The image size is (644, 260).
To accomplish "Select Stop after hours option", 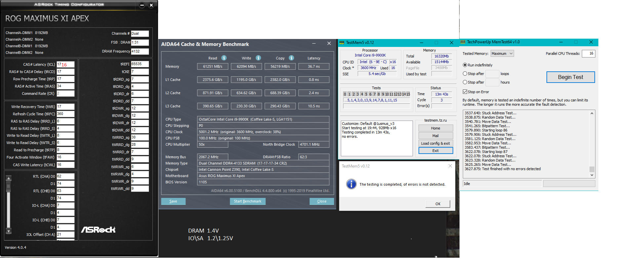I will [x=465, y=82].
